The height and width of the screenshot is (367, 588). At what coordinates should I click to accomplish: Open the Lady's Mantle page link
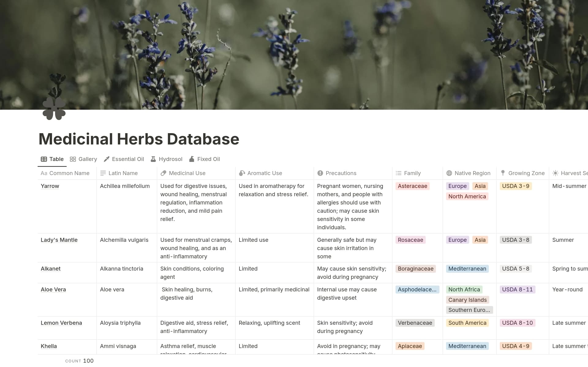point(59,240)
